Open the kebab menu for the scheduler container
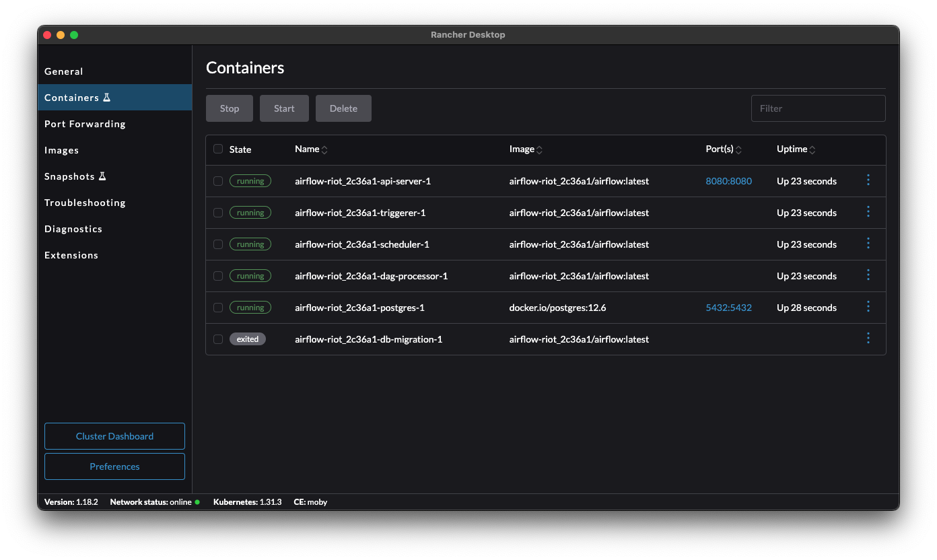This screenshot has width=937, height=560. click(868, 244)
